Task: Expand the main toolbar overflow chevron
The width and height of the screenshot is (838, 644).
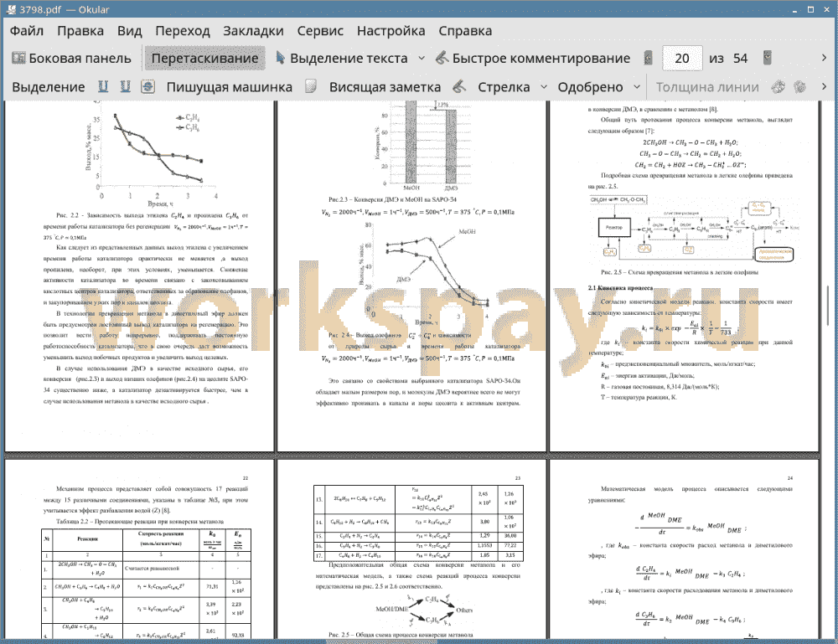Action: (x=824, y=58)
